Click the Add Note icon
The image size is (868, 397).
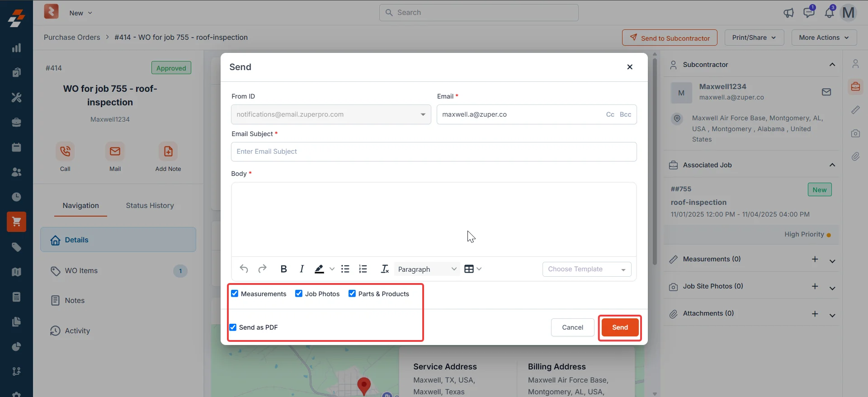coord(168,151)
